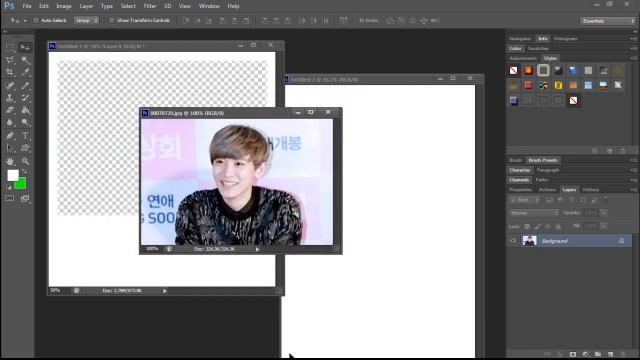Switch to the Navigator tab
The width and height of the screenshot is (640, 360).
[x=520, y=39]
